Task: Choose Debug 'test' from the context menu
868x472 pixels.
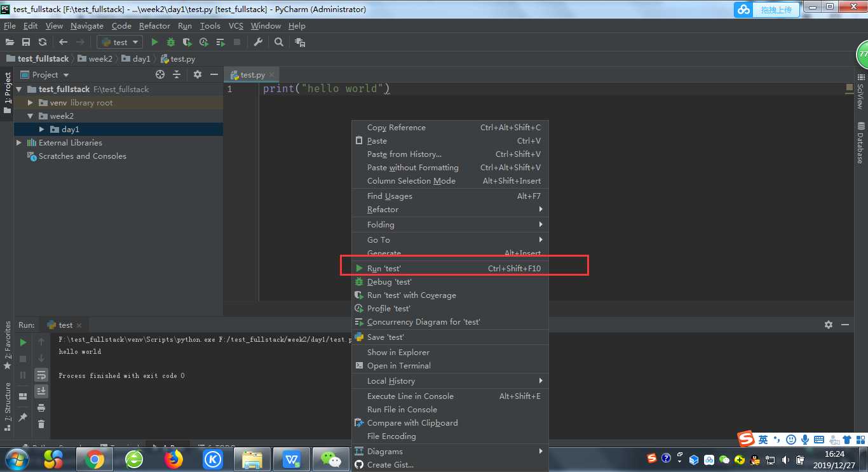Action: (450, 281)
